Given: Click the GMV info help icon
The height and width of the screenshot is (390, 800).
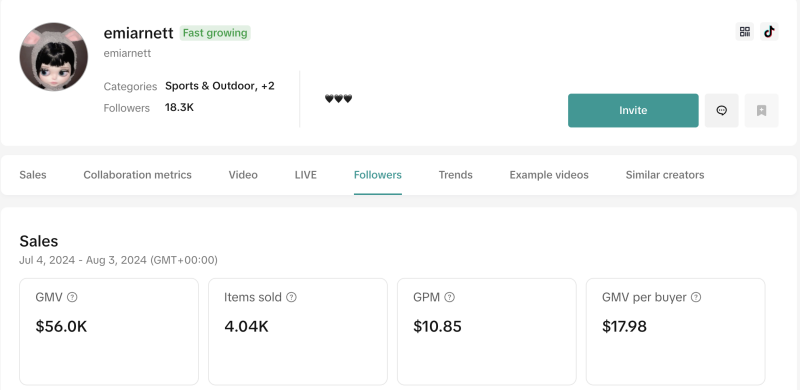Looking at the screenshot, I should [x=72, y=297].
